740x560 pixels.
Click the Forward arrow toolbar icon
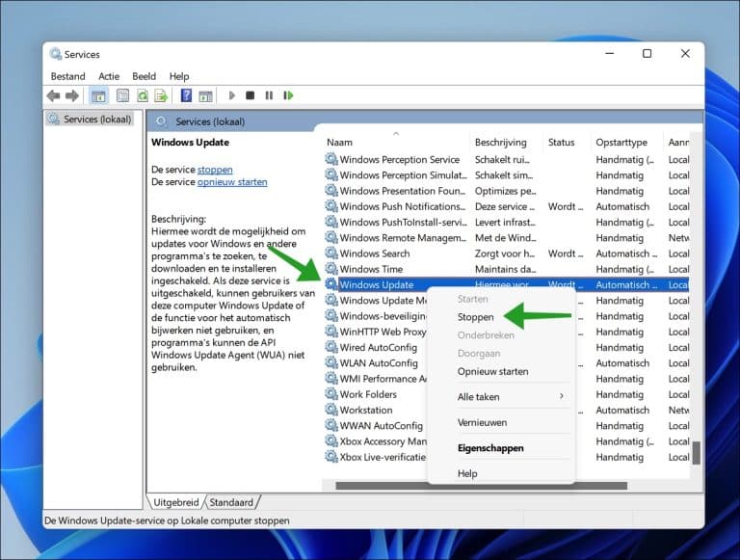click(71, 95)
